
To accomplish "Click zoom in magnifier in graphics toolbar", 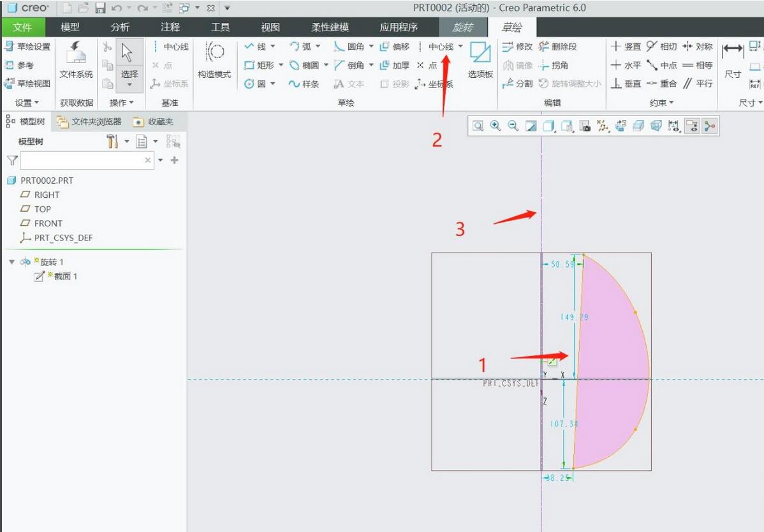I will 496,126.
